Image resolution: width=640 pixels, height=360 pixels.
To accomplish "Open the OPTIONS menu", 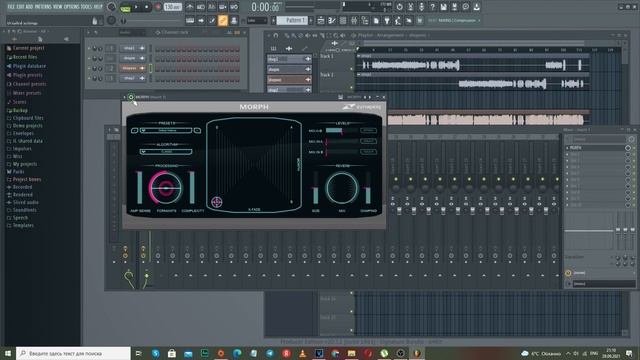I will pyautogui.click(x=72, y=7).
